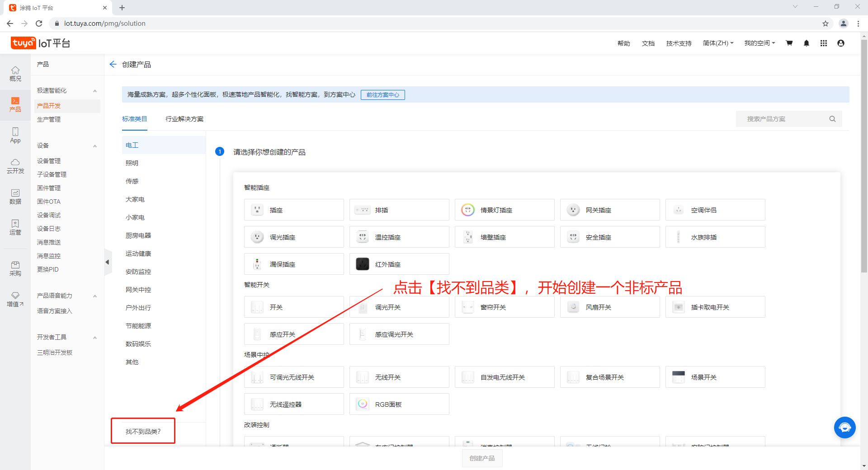
Task: Open the apps grid icon
Action: pyautogui.click(x=824, y=43)
